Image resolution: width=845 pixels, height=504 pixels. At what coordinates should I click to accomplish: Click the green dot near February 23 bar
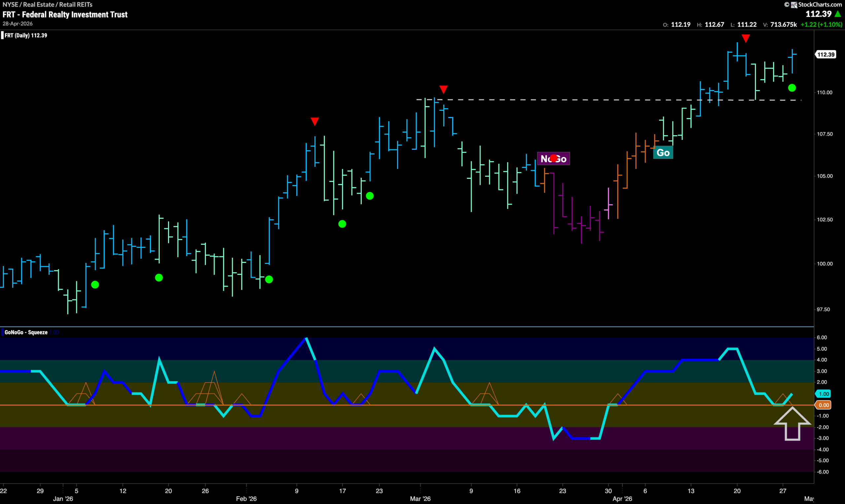coord(370,196)
